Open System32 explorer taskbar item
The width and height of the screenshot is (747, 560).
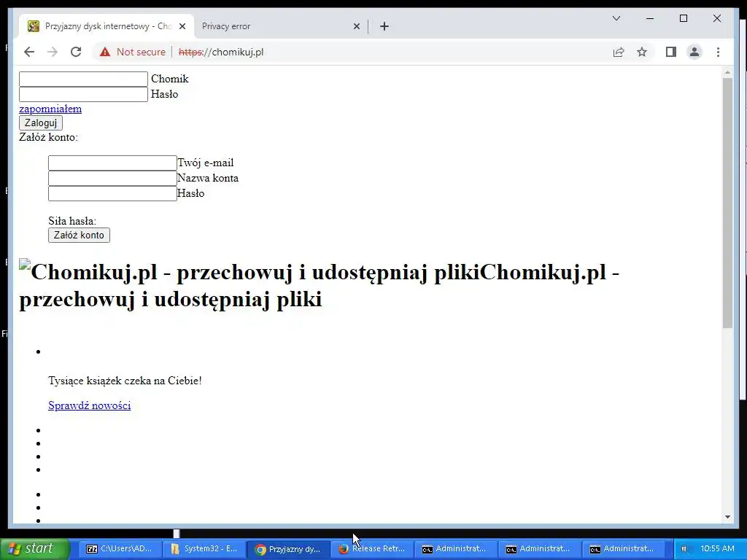pos(204,548)
